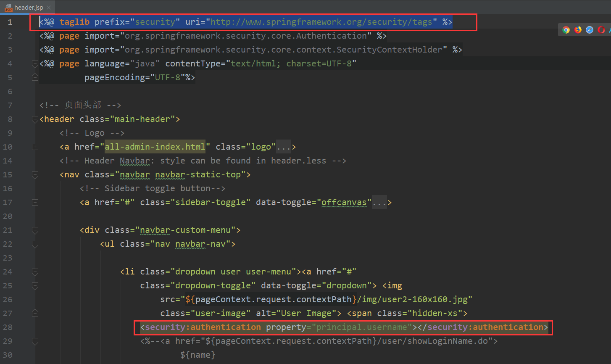Click the "sidebar-toggle" class value
This screenshot has height=364, width=611.
tap(211, 202)
